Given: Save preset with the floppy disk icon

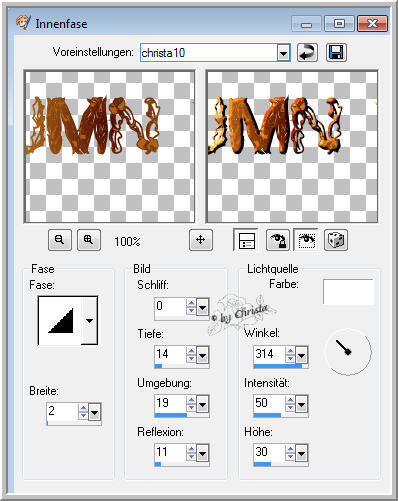Looking at the screenshot, I should 336,53.
